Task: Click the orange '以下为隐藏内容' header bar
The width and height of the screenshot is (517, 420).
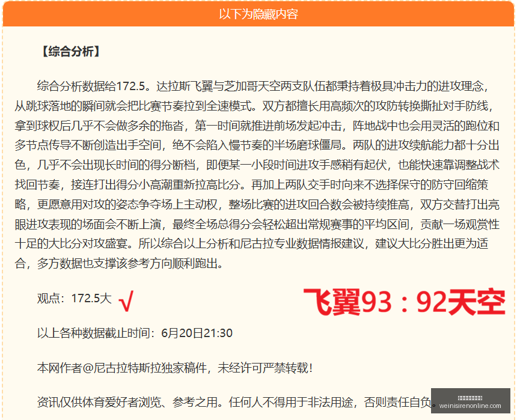Action: click(258, 14)
